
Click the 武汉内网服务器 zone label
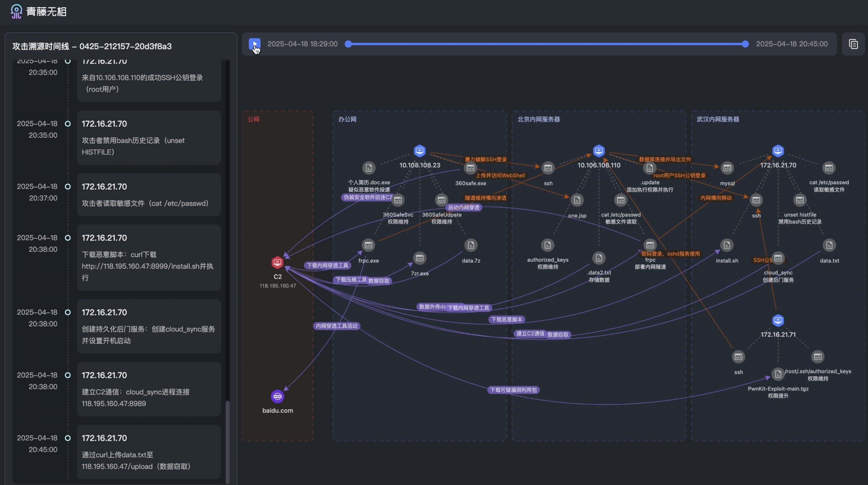(718, 119)
